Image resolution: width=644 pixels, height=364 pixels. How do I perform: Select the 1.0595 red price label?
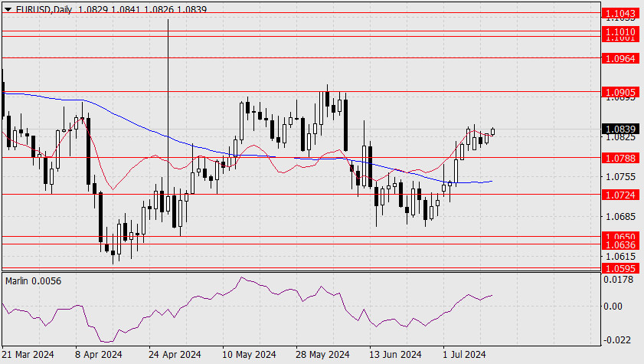(x=620, y=268)
